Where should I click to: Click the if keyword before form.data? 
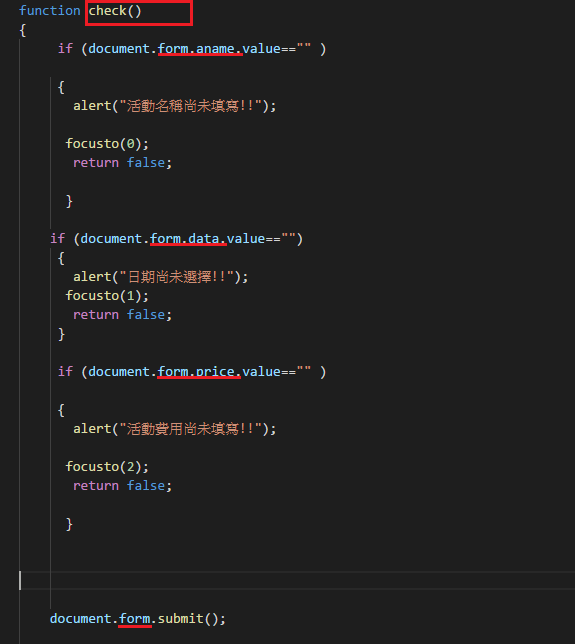[58, 239]
